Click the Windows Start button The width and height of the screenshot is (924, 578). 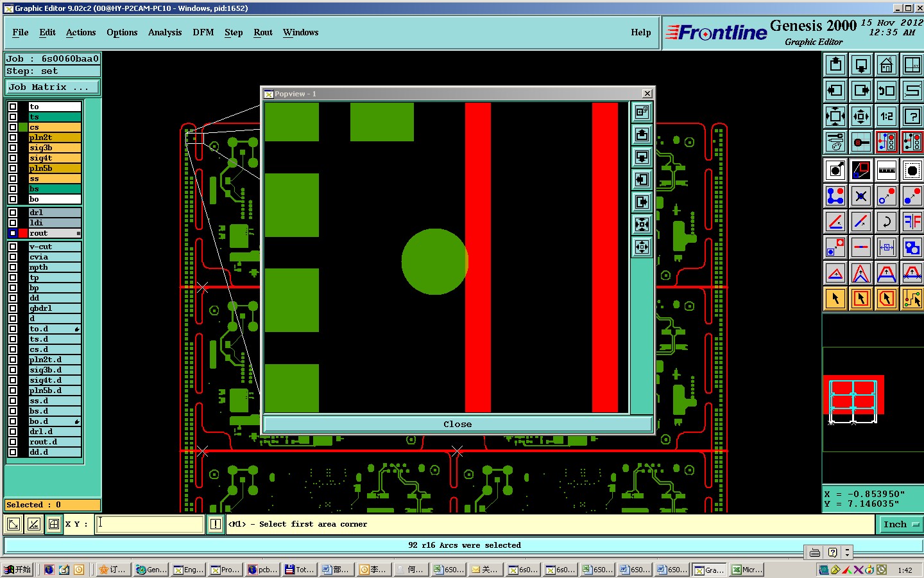[x=17, y=570]
